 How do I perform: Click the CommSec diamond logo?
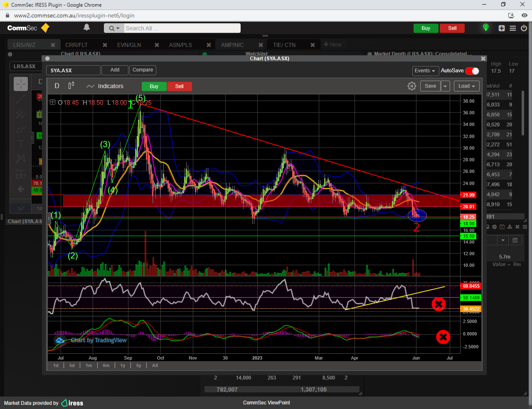coord(45,28)
